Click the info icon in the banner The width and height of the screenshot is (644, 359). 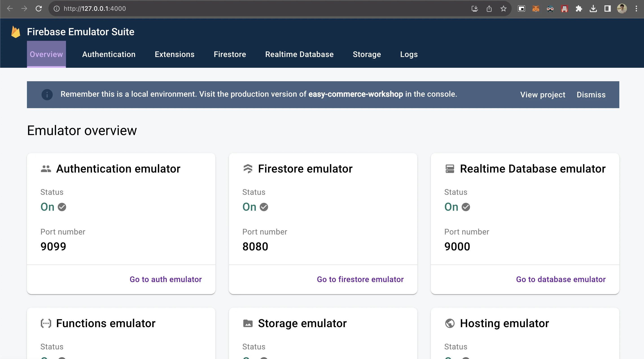pos(47,94)
